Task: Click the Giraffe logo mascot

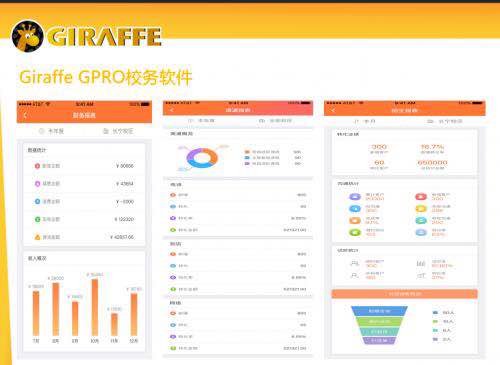Action: 27,36
